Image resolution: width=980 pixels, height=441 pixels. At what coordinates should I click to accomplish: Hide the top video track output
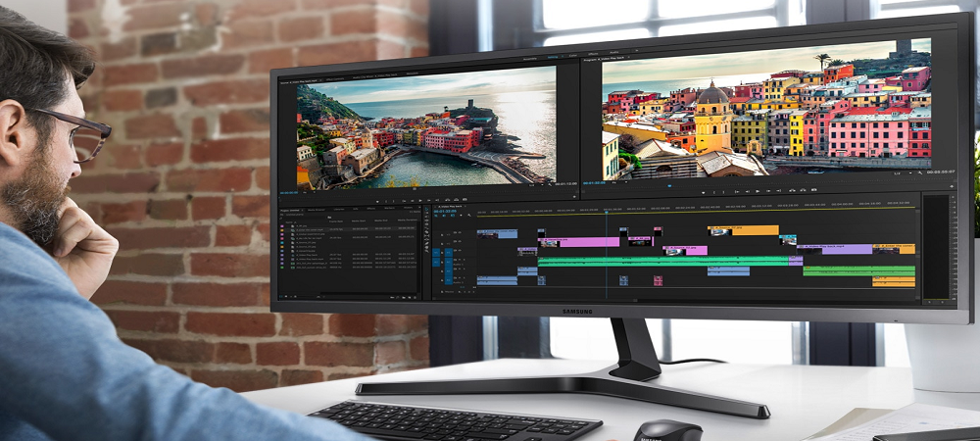click(x=460, y=233)
